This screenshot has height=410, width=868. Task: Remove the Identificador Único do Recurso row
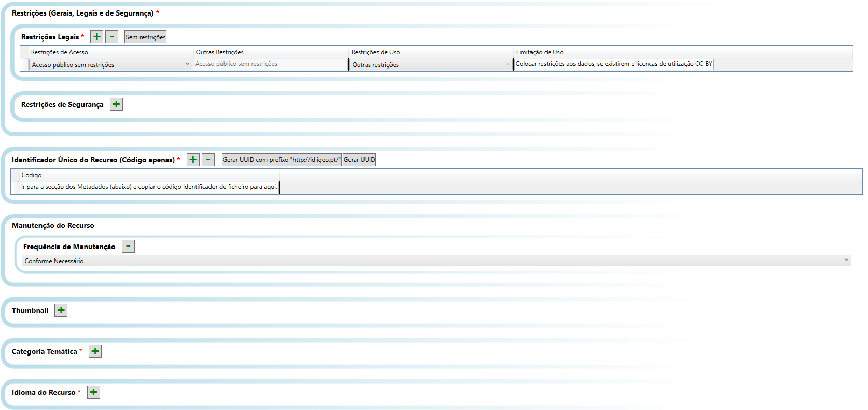tap(208, 160)
